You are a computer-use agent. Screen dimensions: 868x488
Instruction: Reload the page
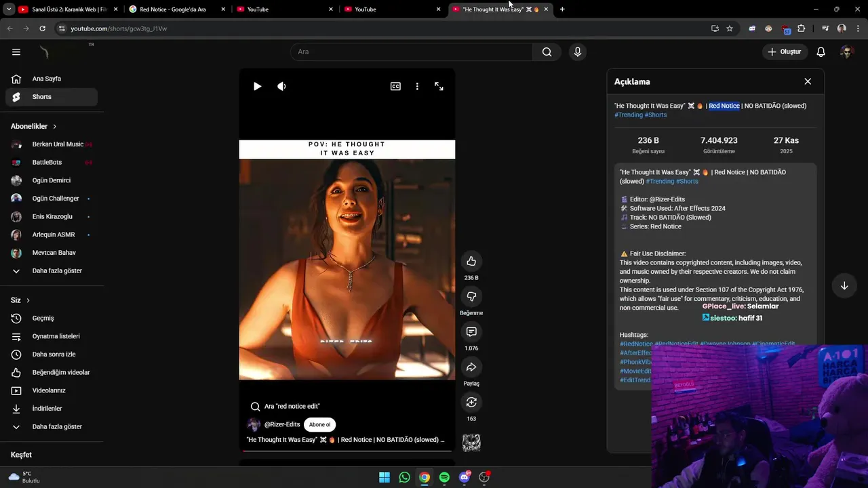pyautogui.click(x=42, y=28)
